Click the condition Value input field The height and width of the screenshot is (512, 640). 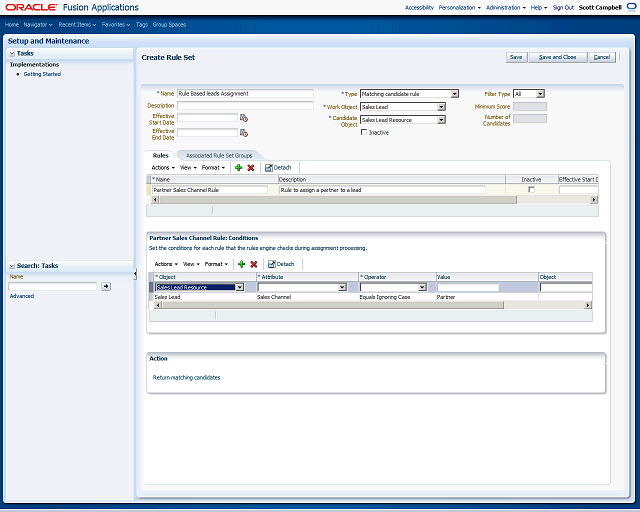pos(468,287)
